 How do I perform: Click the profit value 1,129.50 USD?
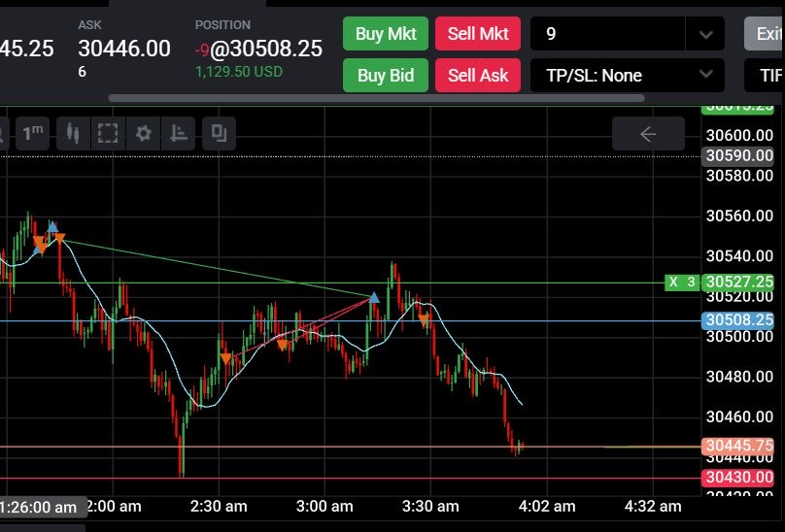point(239,72)
